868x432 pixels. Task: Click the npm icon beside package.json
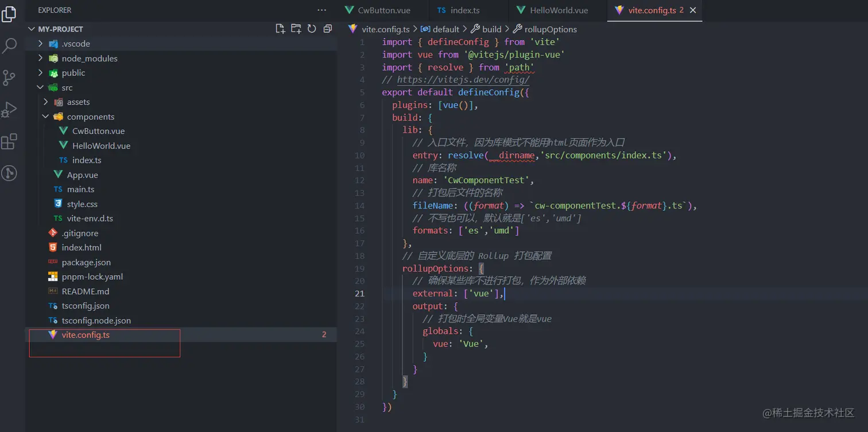pyautogui.click(x=53, y=262)
